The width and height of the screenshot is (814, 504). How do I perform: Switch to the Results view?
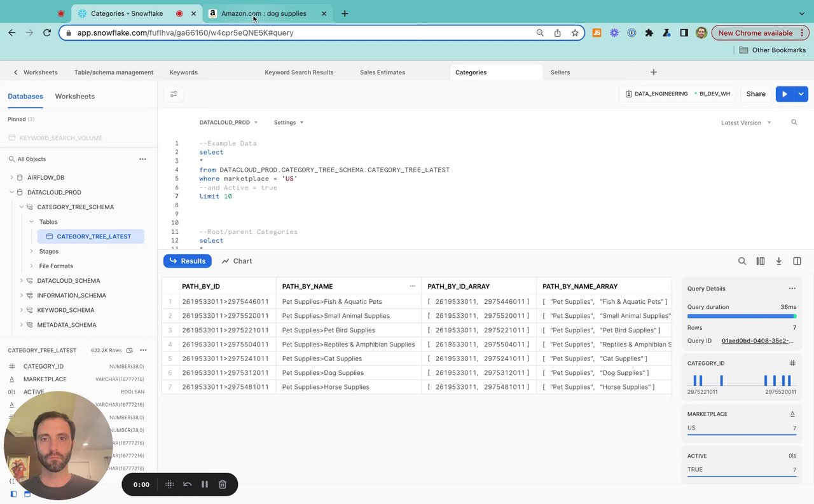[x=188, y=261]
